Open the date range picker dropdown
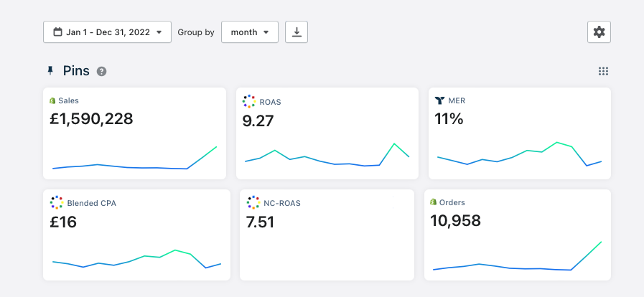Viewport: 644px width, 297px height. [x=107, y=32]
